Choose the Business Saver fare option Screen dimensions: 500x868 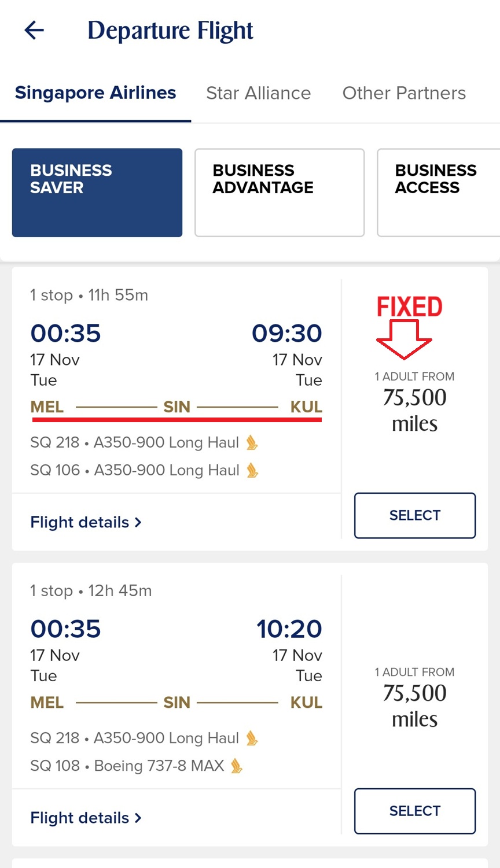click(97, 193)
